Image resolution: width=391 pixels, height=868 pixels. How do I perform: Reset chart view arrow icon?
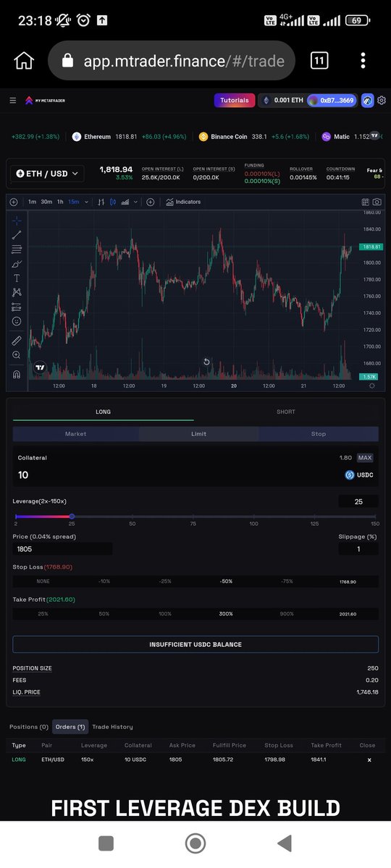click(x=206, y=362)
